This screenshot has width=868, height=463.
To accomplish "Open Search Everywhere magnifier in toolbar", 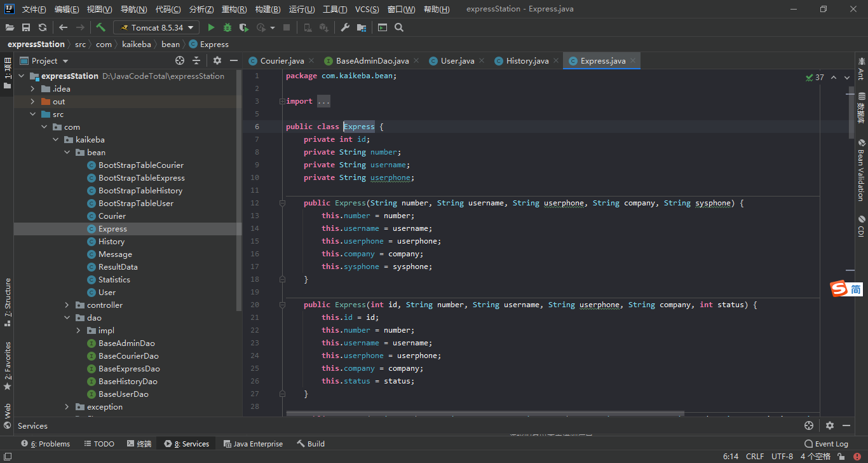I will [399, 27].
